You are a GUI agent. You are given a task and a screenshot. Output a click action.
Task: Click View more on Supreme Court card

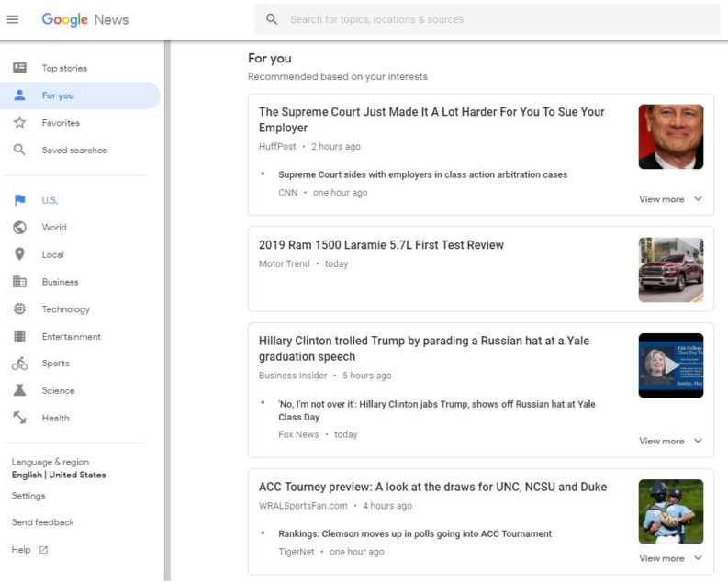coord(662,199)
